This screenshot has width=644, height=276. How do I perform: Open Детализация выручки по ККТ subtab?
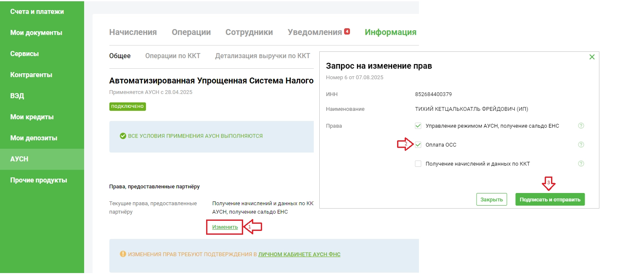[x=262, y=56]
